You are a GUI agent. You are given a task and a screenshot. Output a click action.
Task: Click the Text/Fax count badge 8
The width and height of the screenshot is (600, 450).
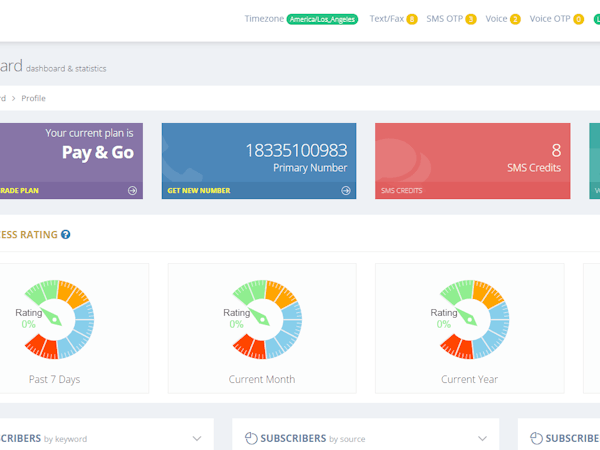(412, 19)
